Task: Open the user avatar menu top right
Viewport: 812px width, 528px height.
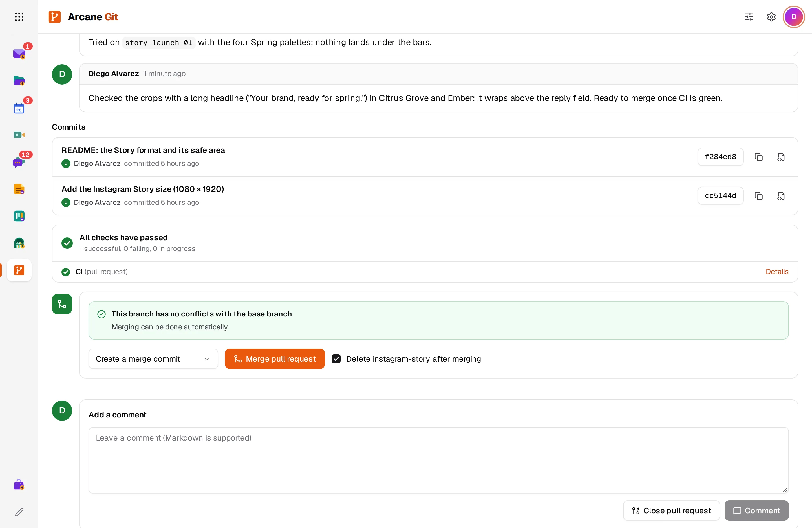Action: [x=794, y=17]
